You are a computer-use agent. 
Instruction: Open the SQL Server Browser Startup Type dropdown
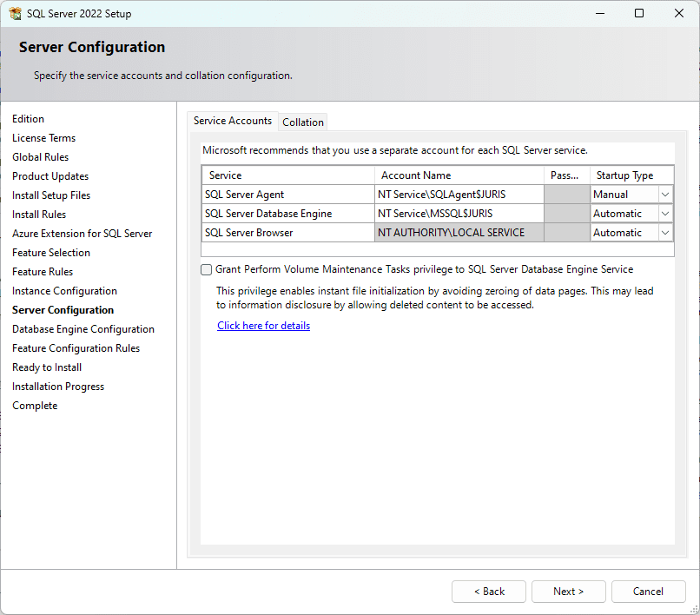pyautogui.click(x=665, y=232)
